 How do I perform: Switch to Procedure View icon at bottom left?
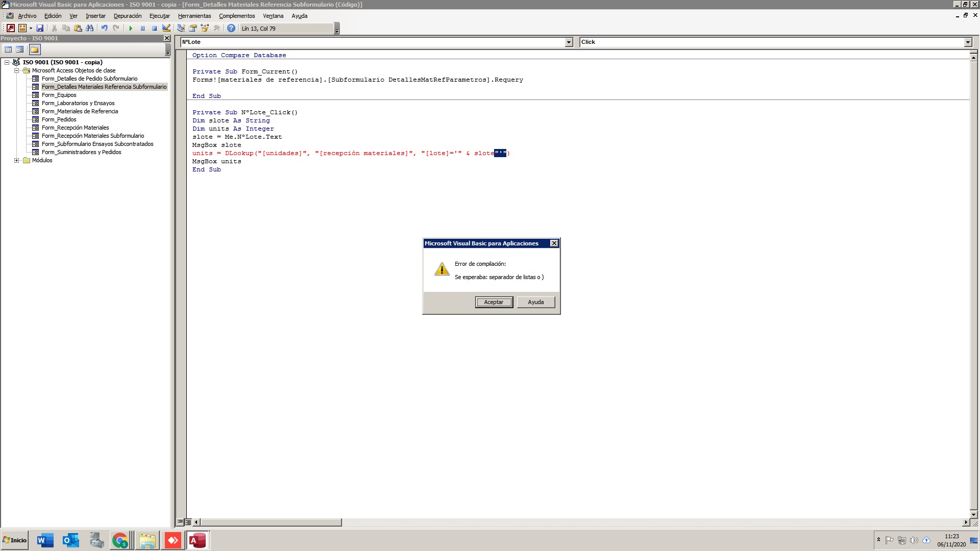(180, 522)
